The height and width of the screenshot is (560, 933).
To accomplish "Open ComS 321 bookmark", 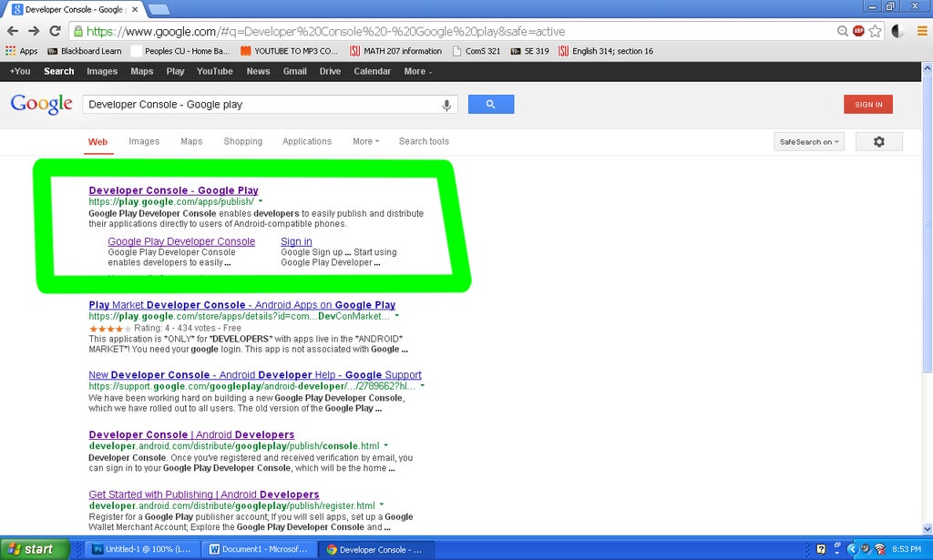I will point(476,51).
